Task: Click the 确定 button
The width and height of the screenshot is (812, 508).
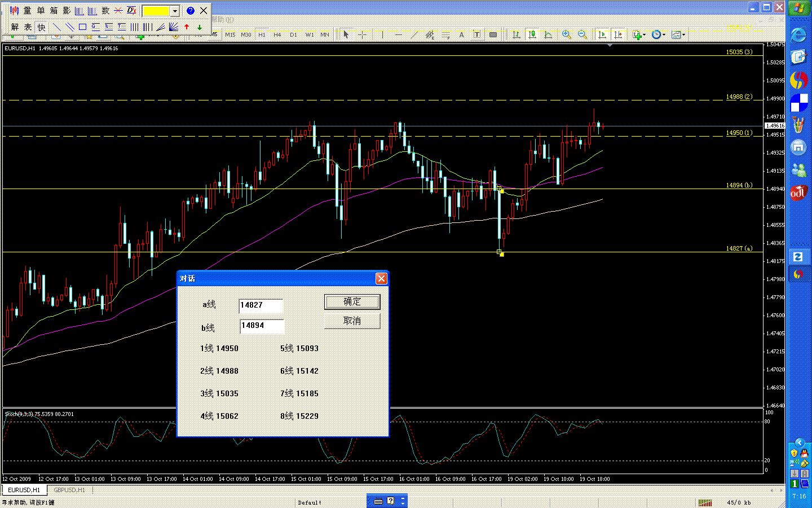Action: (352, 301)
